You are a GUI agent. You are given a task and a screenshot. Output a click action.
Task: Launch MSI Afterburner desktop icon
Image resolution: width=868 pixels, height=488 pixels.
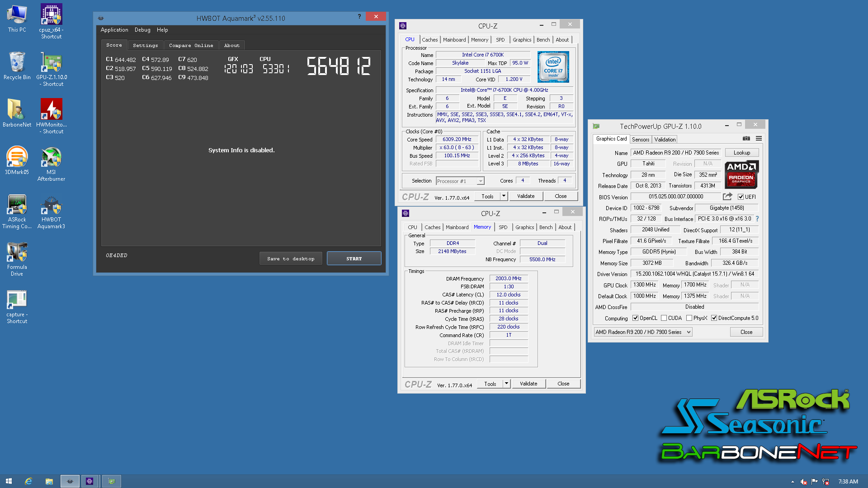click(51, 164)
